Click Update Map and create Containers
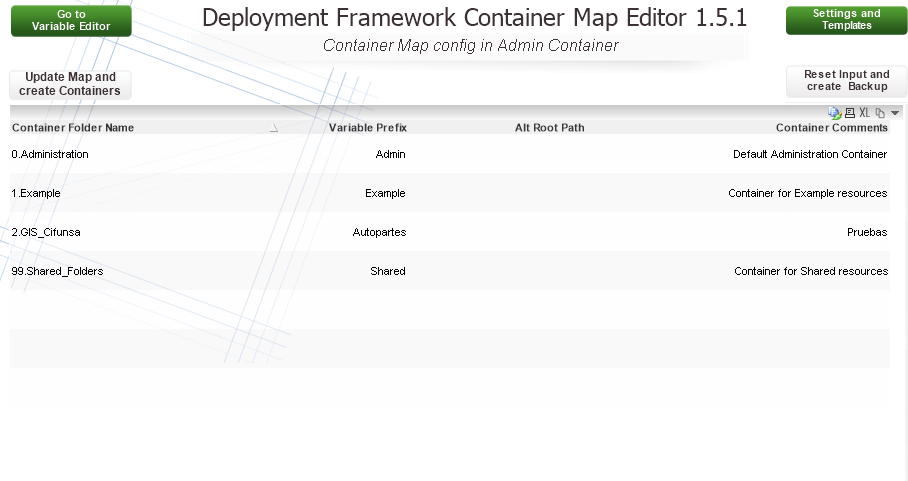This screenshot has width=908, height=481. pyautogui.click(x=69, y=84)
